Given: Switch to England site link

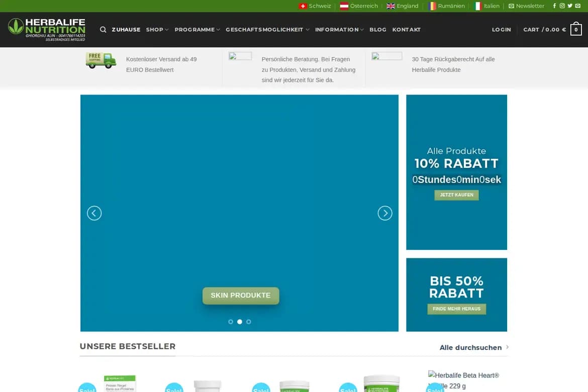Looking at the screenshot, I should click(x=407, y=6).
